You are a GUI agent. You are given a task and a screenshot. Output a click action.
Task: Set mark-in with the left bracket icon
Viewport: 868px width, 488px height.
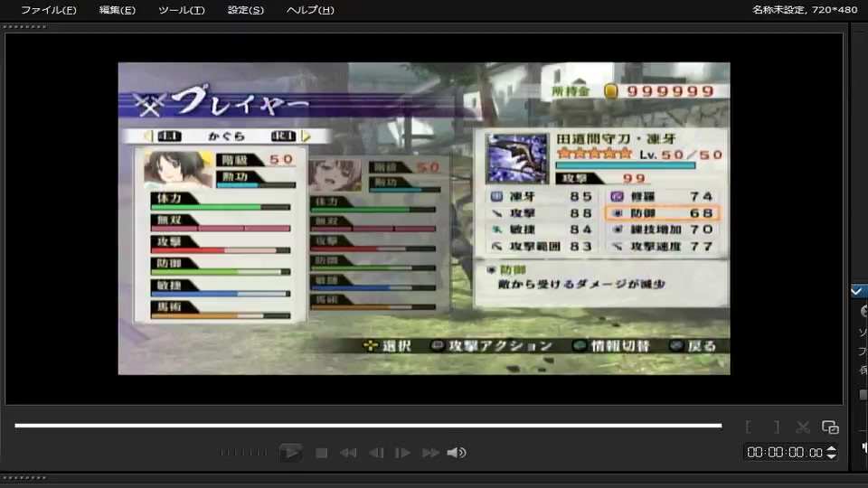749,427
